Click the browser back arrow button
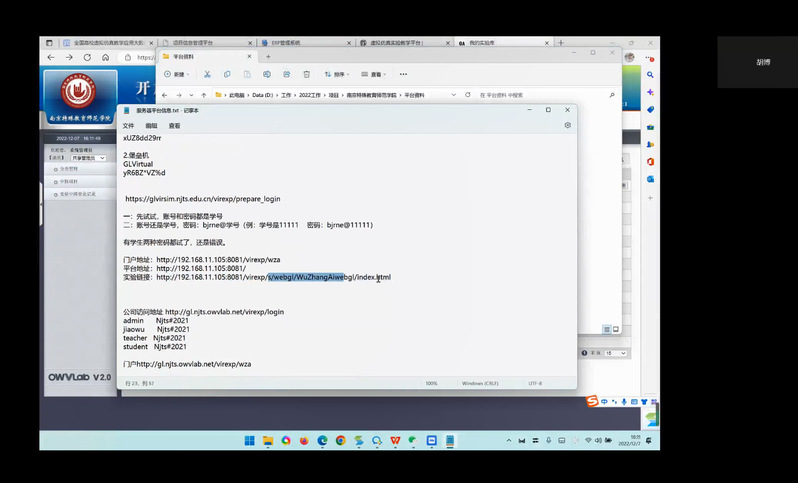 click(x=51, y=58)
